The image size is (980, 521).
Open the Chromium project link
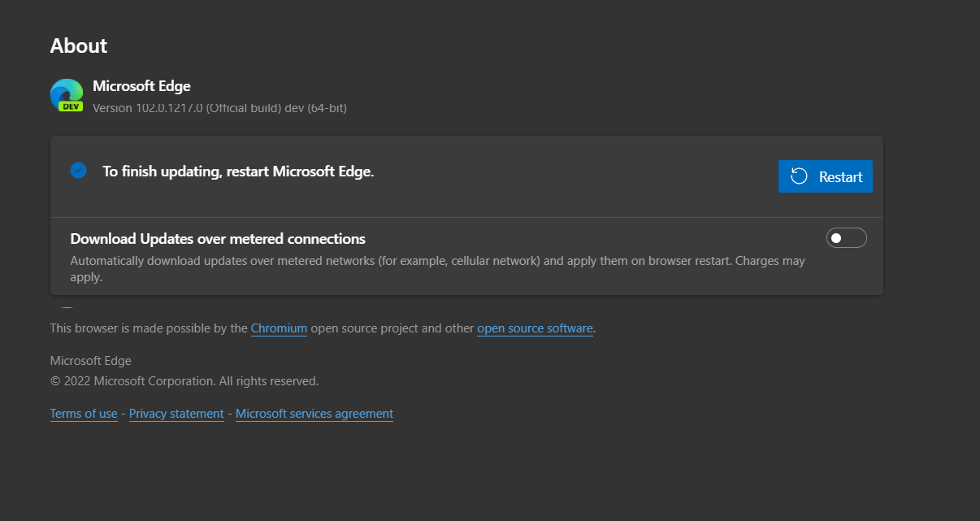[x=279, y=328]
